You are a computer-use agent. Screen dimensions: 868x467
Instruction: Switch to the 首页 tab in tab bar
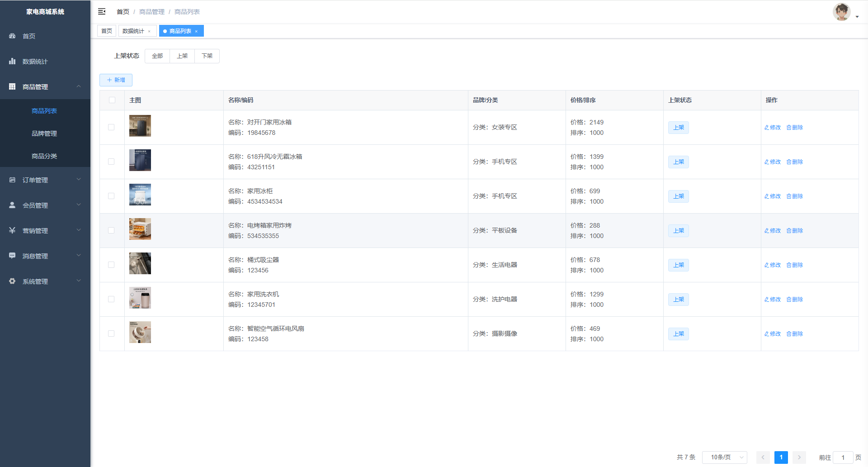107,31
